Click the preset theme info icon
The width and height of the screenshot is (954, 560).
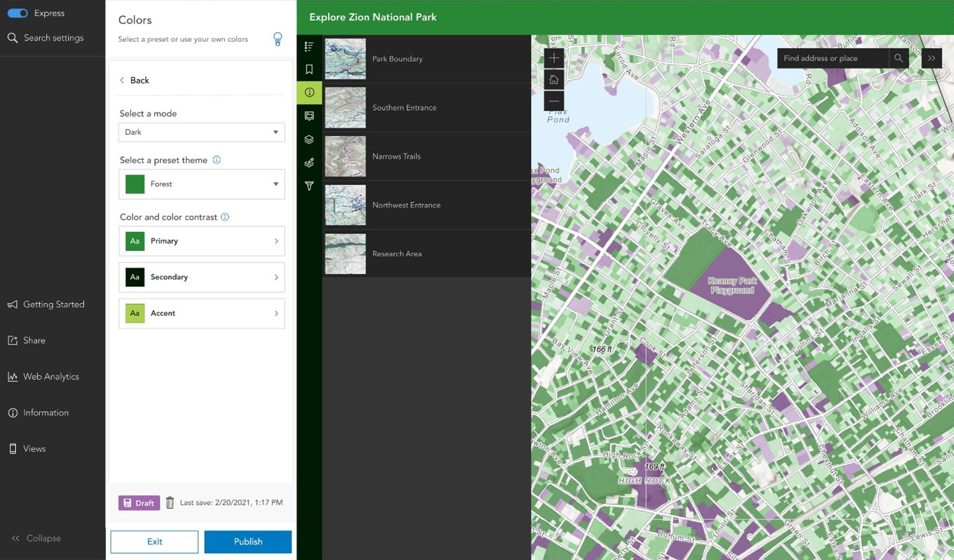point(217,160)
